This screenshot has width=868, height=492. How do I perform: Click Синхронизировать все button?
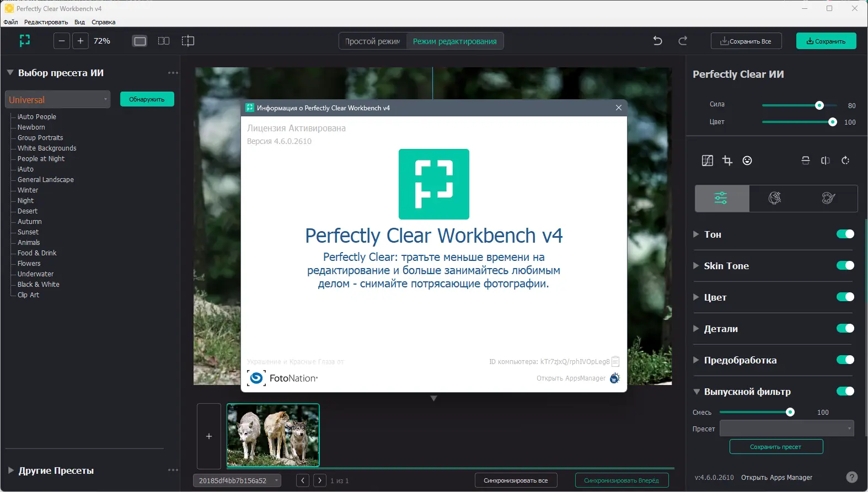[516, 480]
